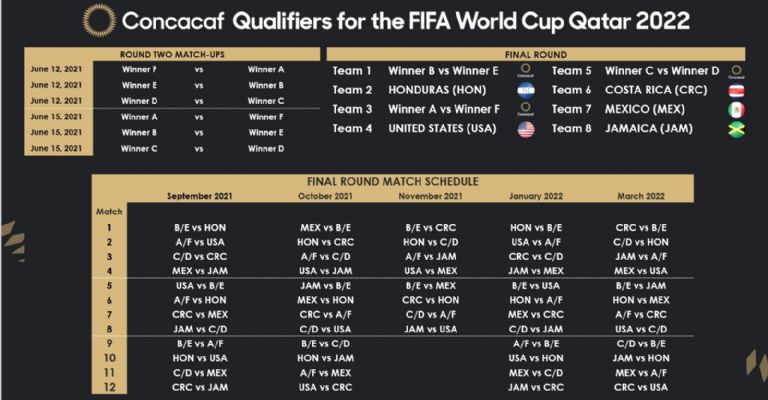Click the United States flag icon

point(526,129)
